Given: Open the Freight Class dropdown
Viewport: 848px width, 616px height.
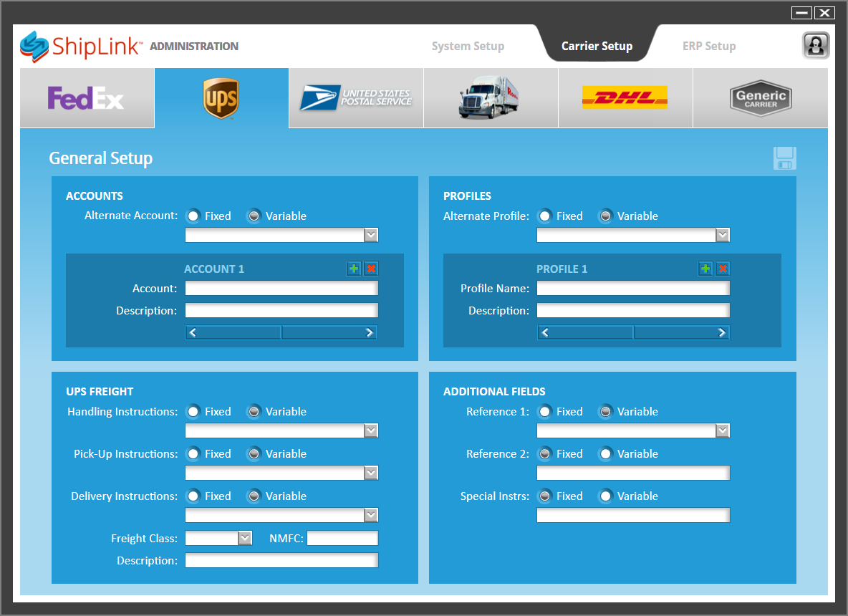Looking at the screenshot, I should [x=245, y=538].
